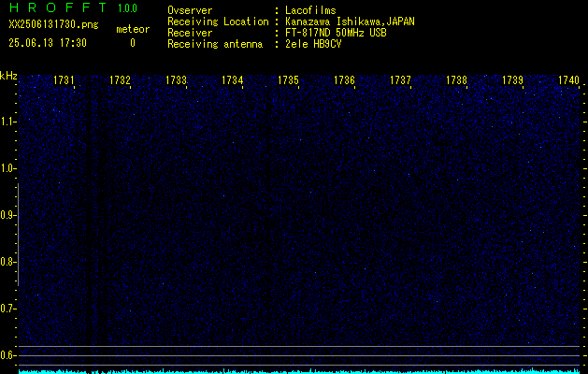Click the 0.9 kHz axis label

tap(7, 215)
